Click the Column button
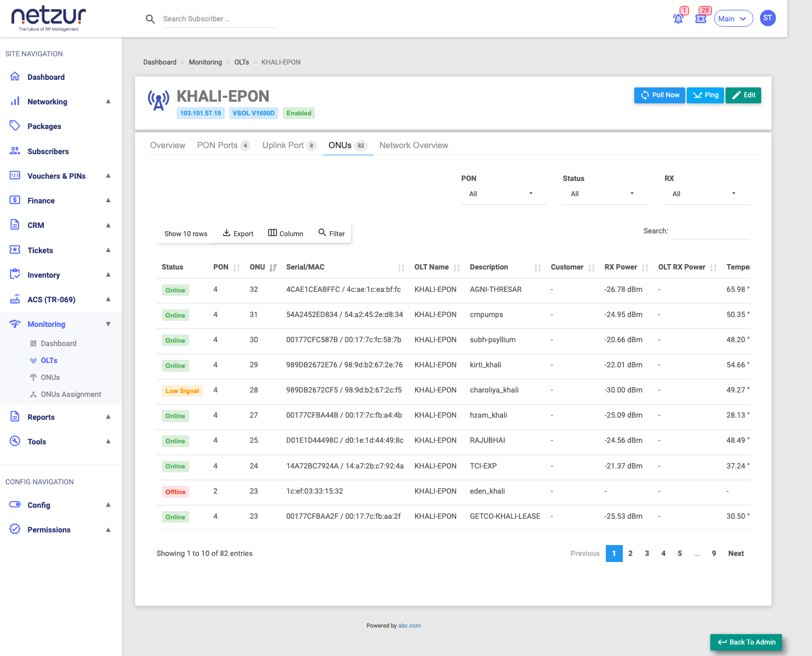This screenshot has width=812, height=656. tap(285, 233)
